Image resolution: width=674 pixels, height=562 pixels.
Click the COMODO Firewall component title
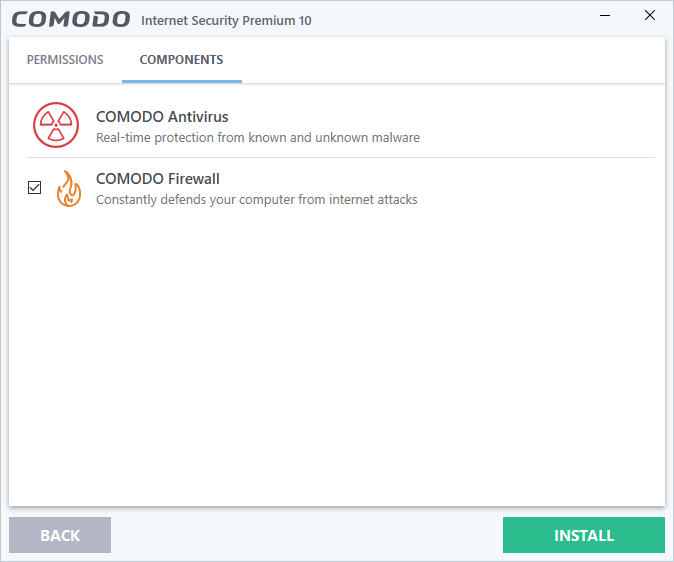click(157, 179)
